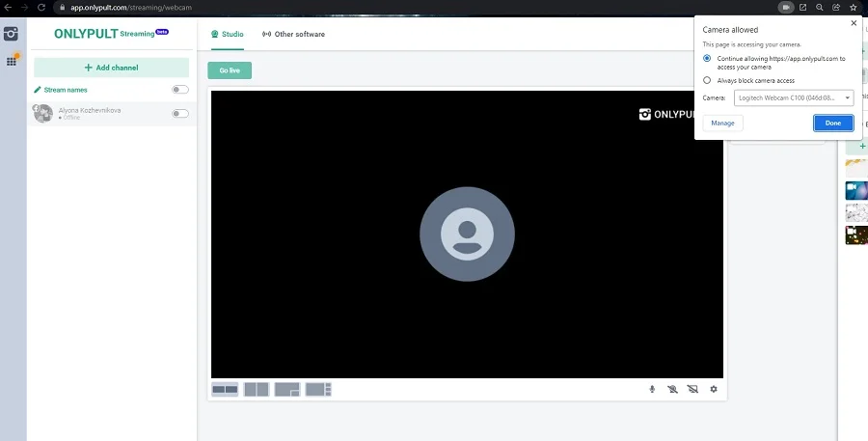Select the single-view layout icon
868x441 pixels.
click(x=225, y=389)
